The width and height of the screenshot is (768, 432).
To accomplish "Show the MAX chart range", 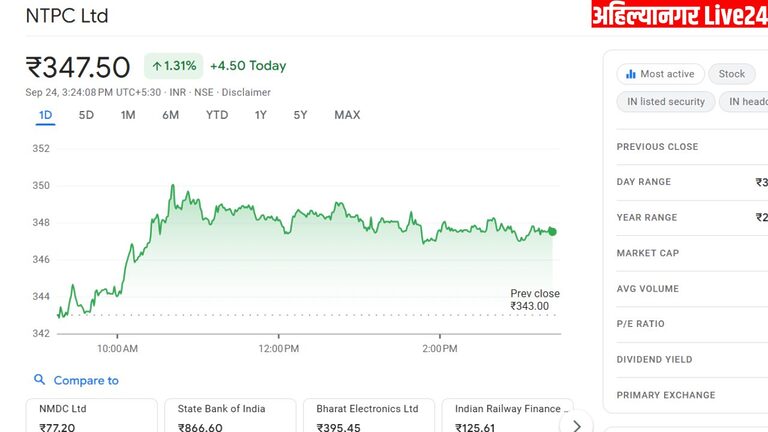I will click(x=347, y=115).
